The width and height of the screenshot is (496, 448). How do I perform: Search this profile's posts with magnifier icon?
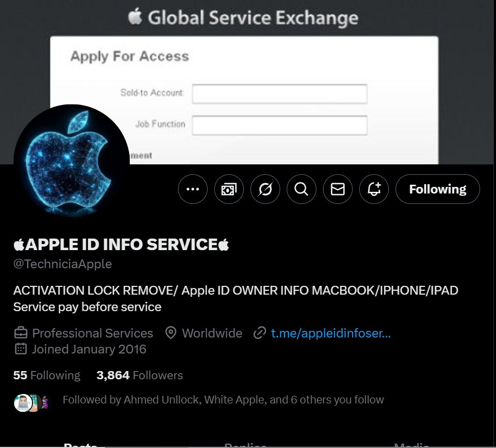point(302,189)
